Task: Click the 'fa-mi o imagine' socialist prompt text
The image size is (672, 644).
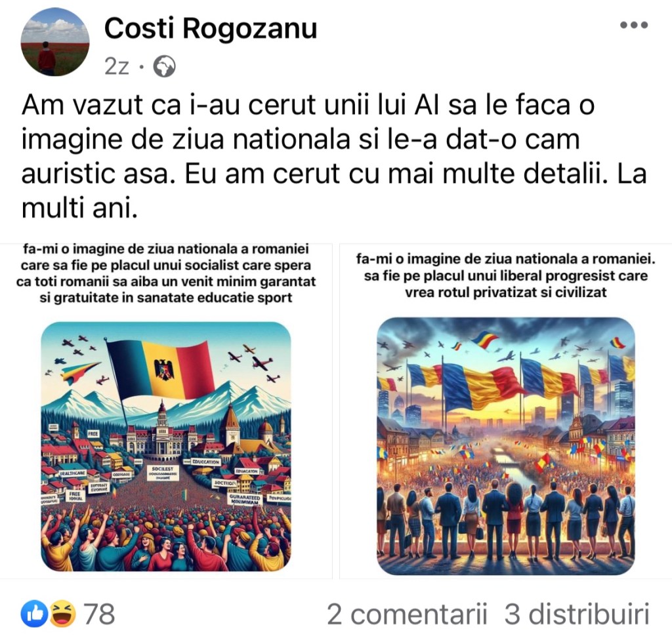Action: pos(166,273)
